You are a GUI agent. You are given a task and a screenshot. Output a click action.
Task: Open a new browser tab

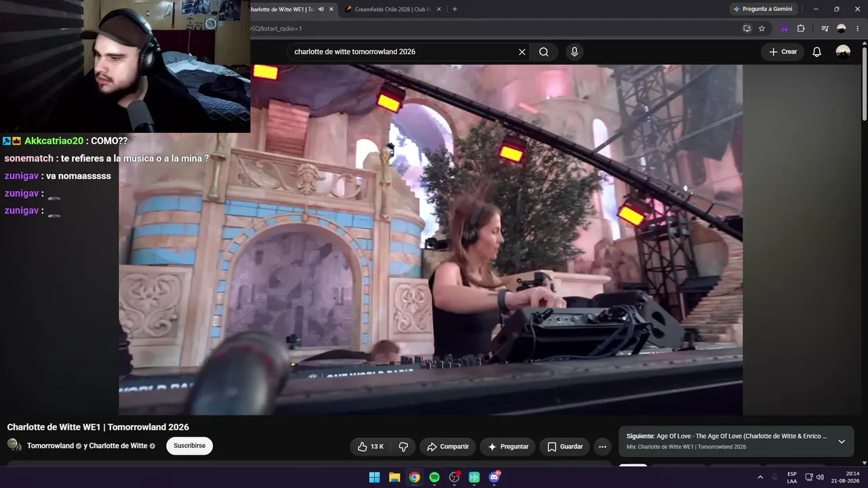[454, 9]
